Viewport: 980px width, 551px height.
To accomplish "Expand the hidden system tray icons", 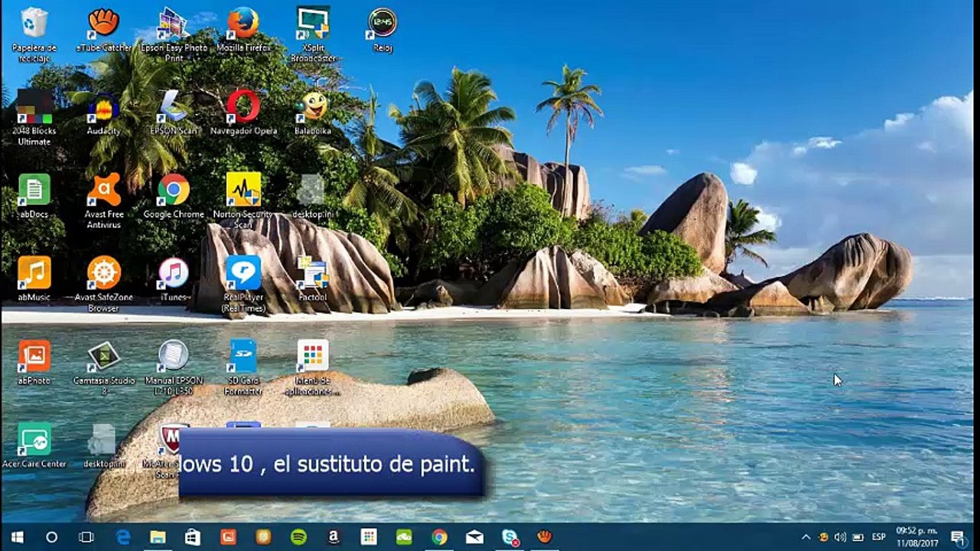I will point(806,537).
